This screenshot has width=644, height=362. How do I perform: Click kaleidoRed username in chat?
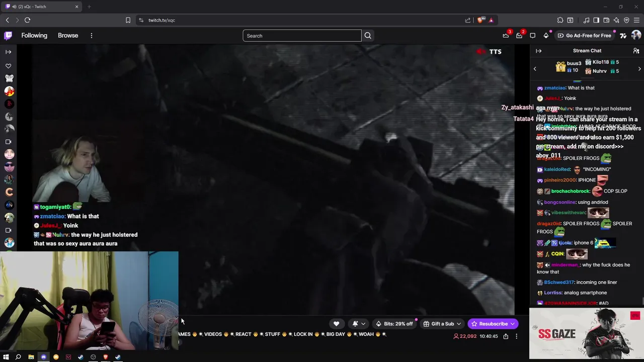tap(557, 169)
